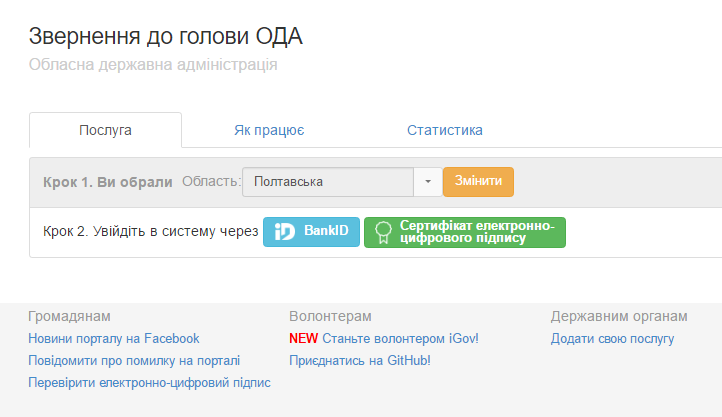Open Приєднатись на GitHub! link
Image resolution: width=722 pixels, height=417 pixels.
pos(359,360)
